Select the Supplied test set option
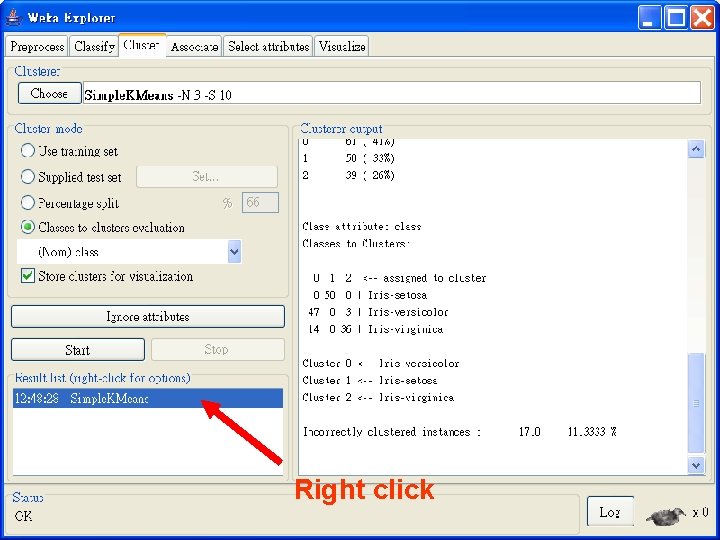 click(28, 176)
